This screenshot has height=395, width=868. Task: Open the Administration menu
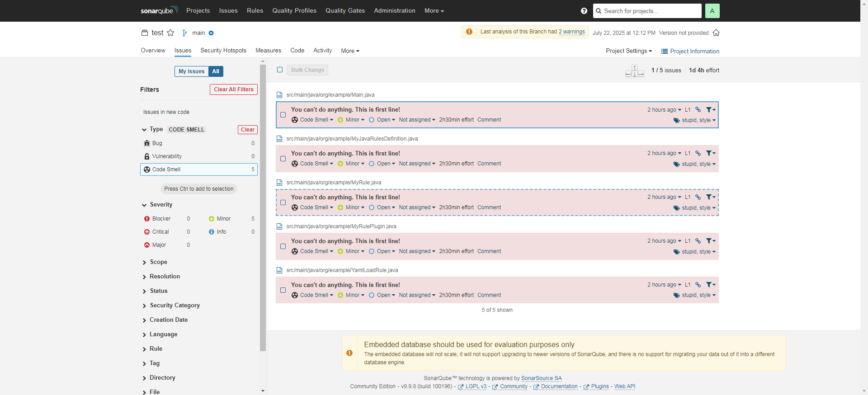(x=395, y=11)
